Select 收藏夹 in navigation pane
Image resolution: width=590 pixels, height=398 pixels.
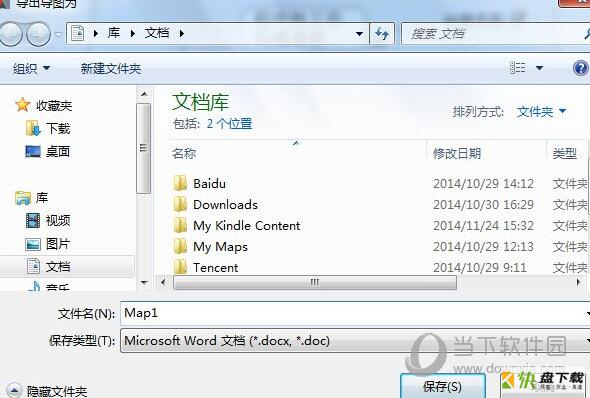click(x=54, y=106)
